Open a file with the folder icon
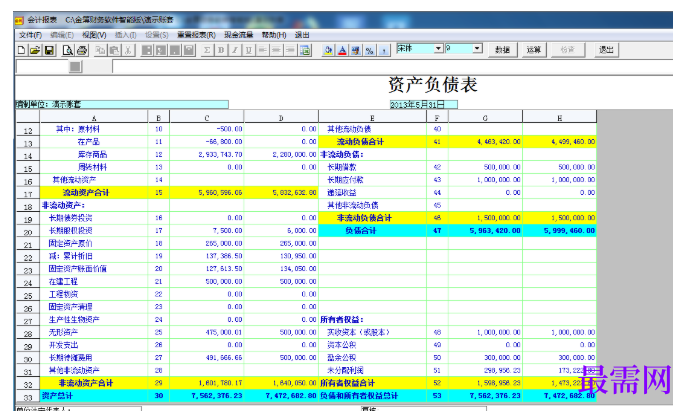 pos(35,50)
